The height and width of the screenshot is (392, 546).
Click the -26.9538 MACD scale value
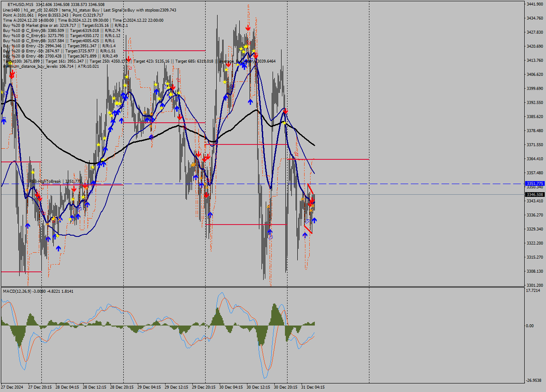[x=534, y=380]
